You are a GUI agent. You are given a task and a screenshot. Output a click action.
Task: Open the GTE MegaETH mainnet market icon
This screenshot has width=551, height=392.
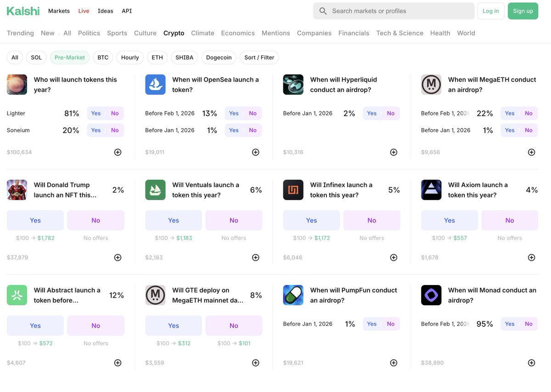(x=155, y=295)
